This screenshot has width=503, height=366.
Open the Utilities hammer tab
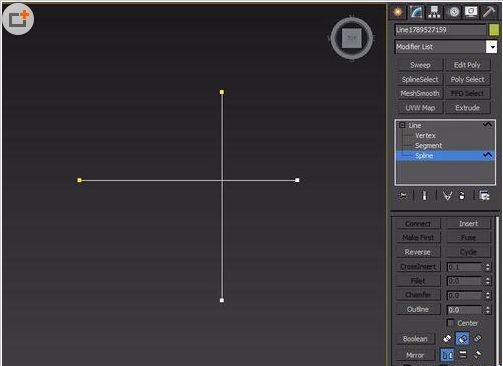click(x=489, y=12)
